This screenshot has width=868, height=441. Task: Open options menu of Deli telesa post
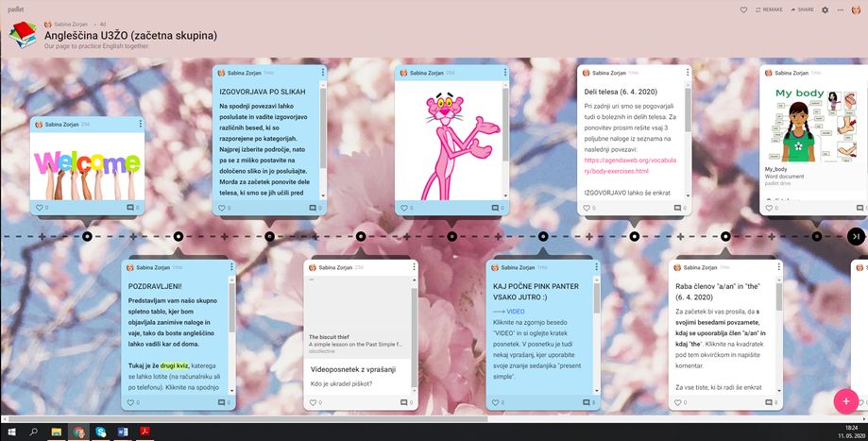[x=689, y=73]
